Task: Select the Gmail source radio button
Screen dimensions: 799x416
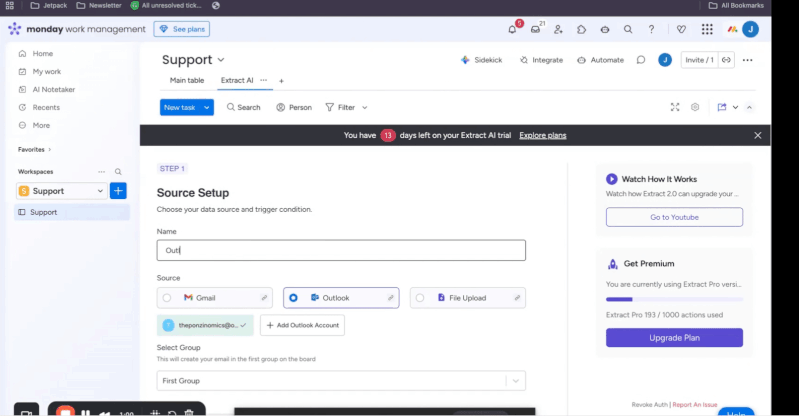Action: [x=167, y=298]
